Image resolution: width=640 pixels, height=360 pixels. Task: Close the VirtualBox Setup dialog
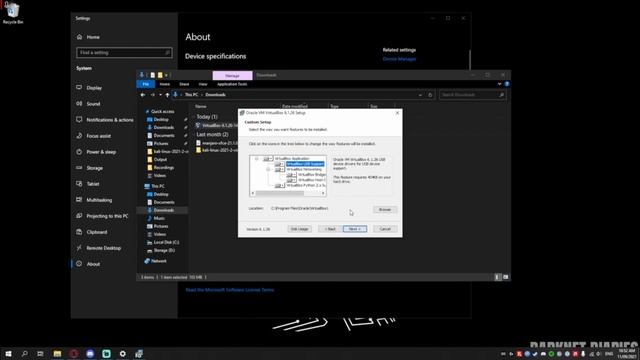[x=397, y=113]
